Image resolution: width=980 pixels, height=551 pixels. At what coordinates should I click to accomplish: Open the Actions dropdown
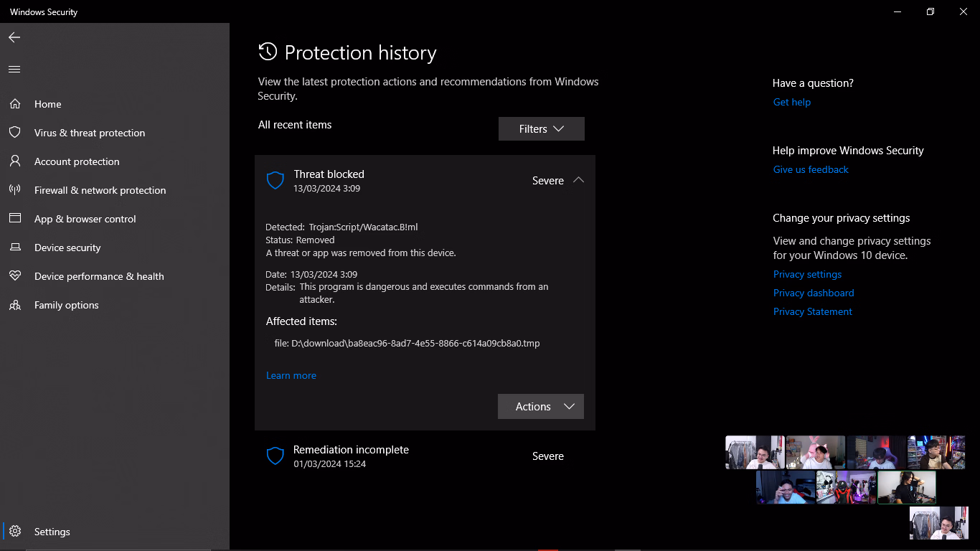[x=541, y=407]
